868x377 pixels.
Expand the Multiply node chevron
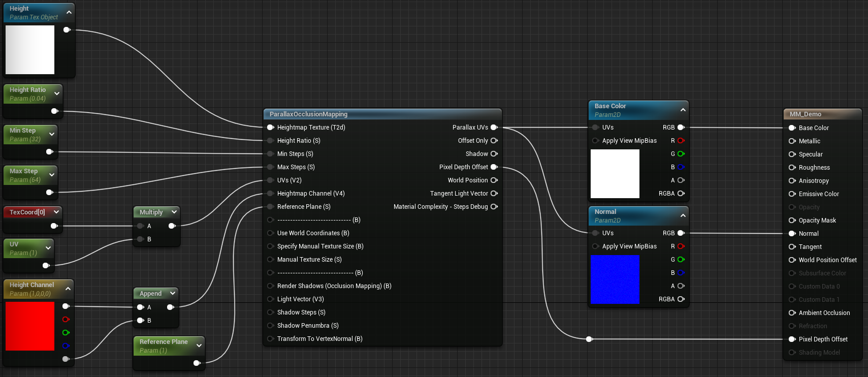click(x=174, y=212)
